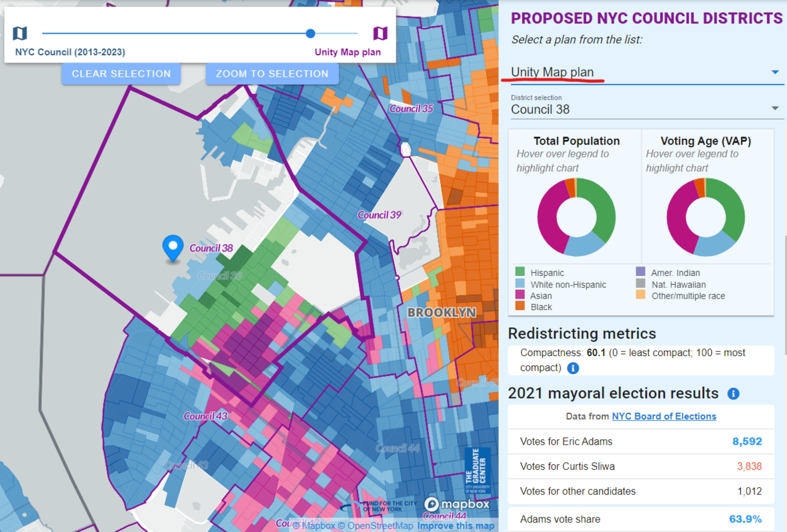Expand the Council 38 selection chevron
The height and width of the screenshot is (532, 787).
pyautogui.click(x=774, y=107)
